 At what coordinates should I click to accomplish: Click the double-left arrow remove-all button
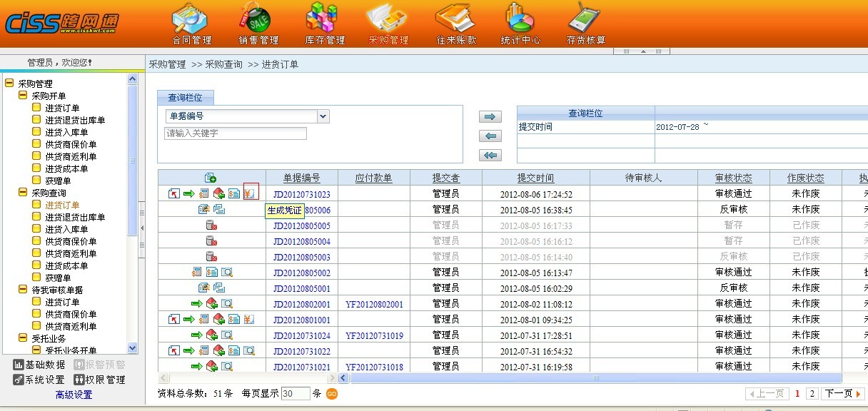pos(490,155)
